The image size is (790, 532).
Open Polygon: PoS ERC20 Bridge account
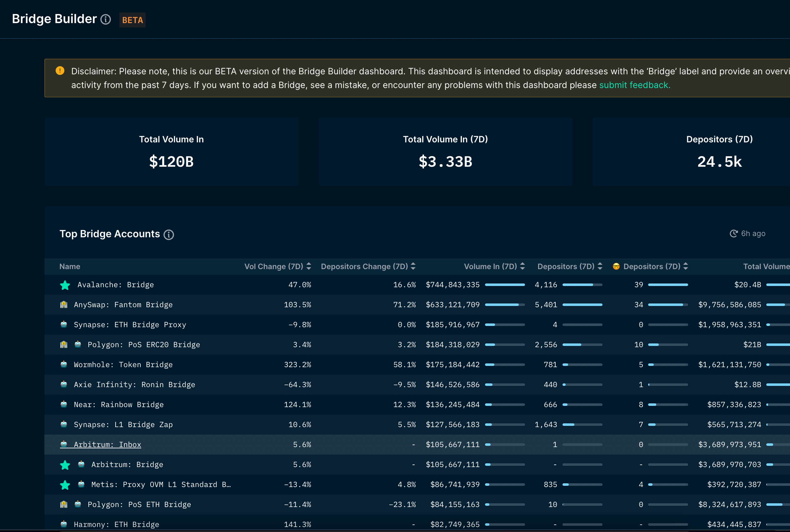click(144, 345)
